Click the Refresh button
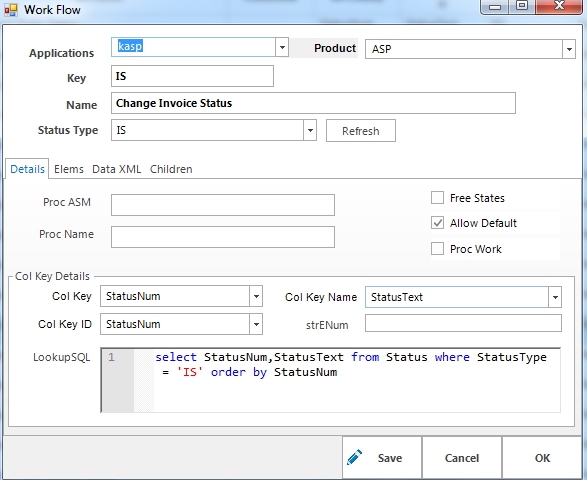The width and height of the screenshot is (587, 480). click(x=361, y=131)
